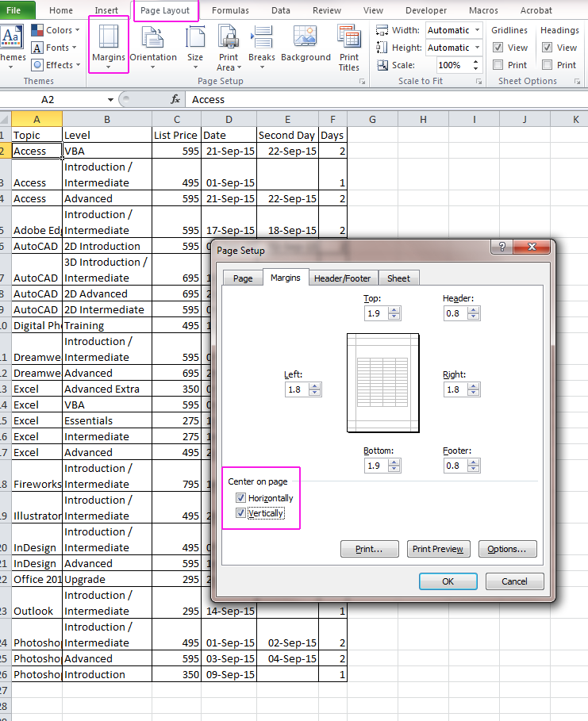Click the select-all corner of the worksheet
Screen dimensions: 588x721
point(5,120)
